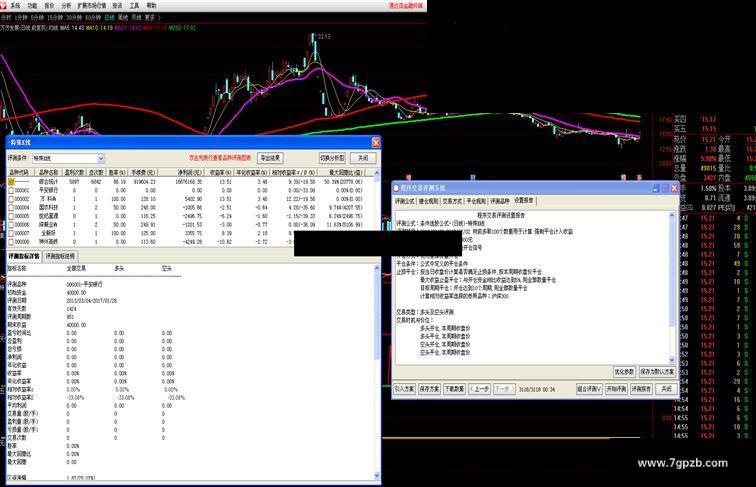Click the scroll-up arrow of the results table

tap(377, 173)
